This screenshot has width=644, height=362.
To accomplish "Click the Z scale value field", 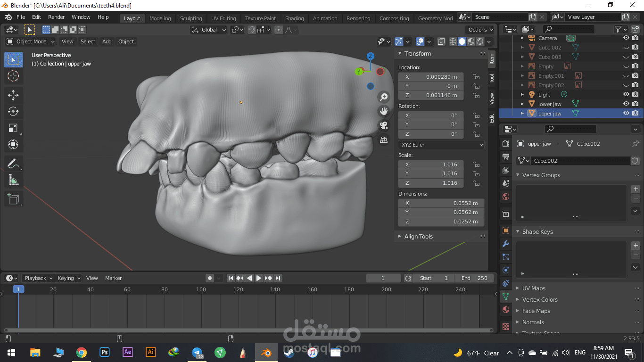I will [431, 183].
